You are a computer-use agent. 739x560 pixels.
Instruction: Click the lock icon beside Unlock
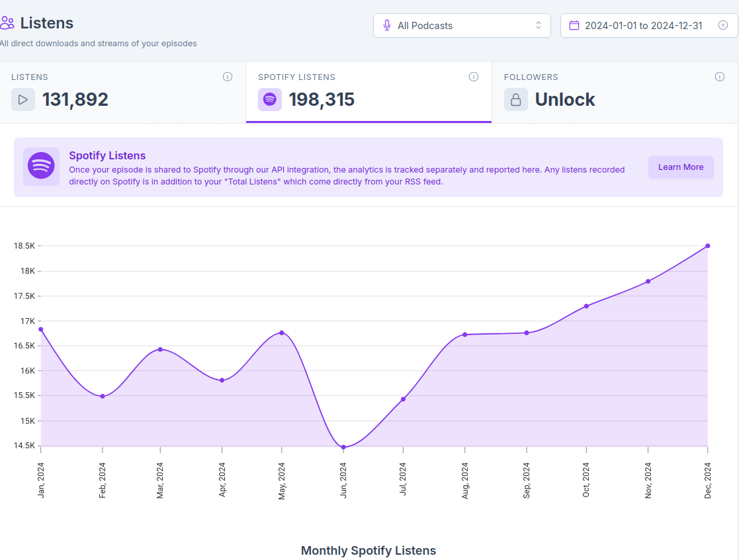coord(516,100)
